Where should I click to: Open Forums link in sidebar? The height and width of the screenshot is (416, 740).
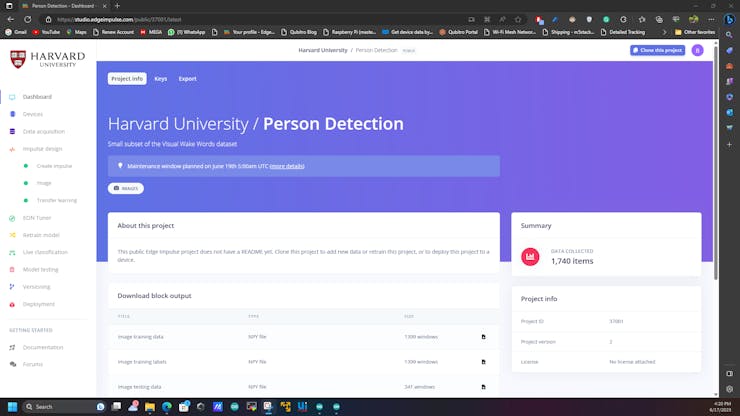click(x=33, y=365)
